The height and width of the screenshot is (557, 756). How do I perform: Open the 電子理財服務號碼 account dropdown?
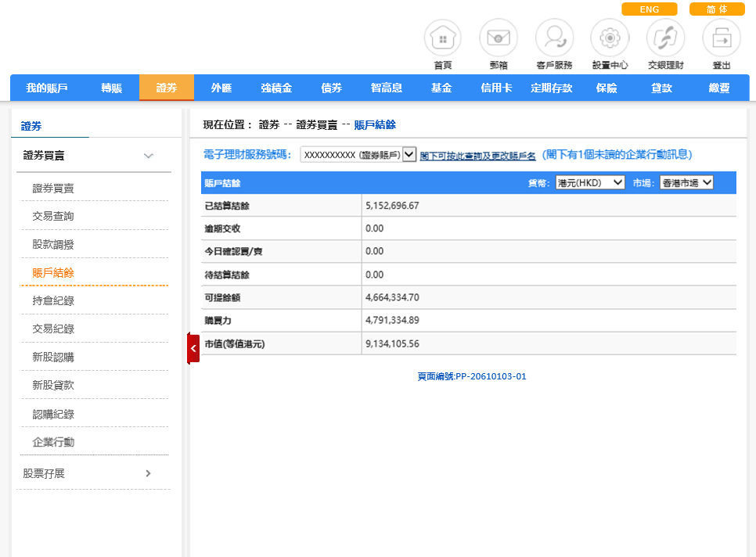(x=358, y=155)
